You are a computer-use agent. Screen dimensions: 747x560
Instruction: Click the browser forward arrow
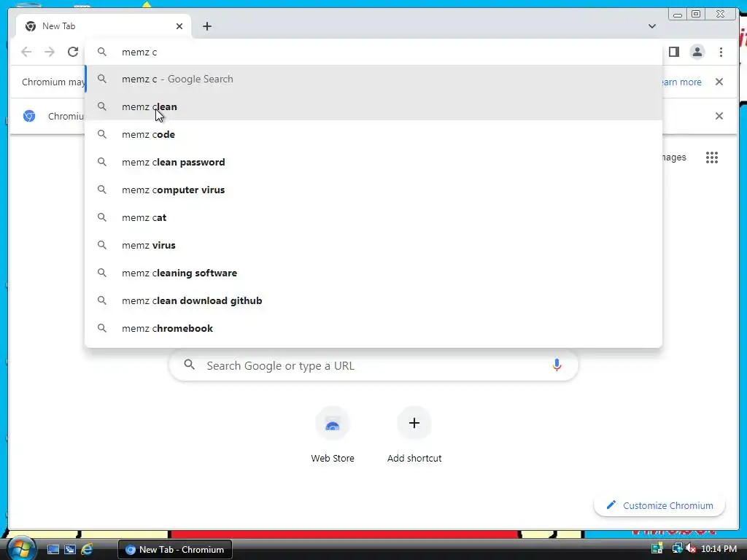[50, 52]
